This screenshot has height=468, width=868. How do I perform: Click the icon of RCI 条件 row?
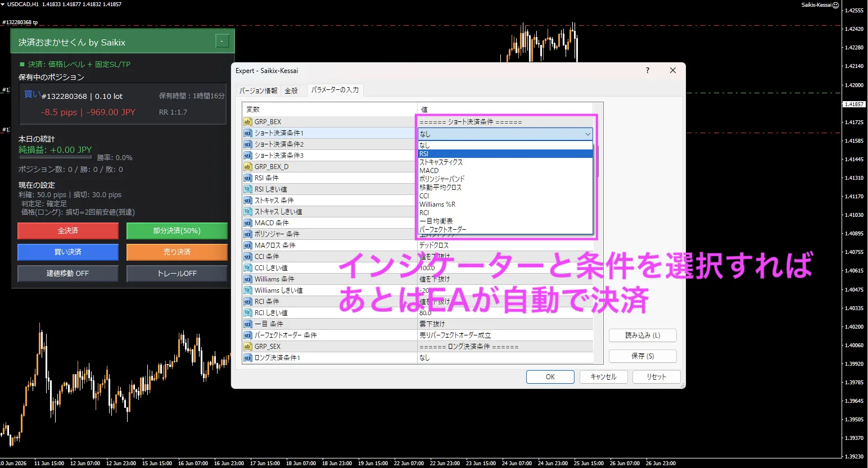[247, 302]
